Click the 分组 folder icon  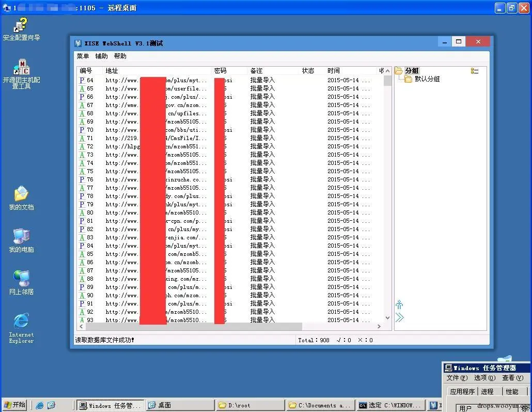tap(399, 71)
